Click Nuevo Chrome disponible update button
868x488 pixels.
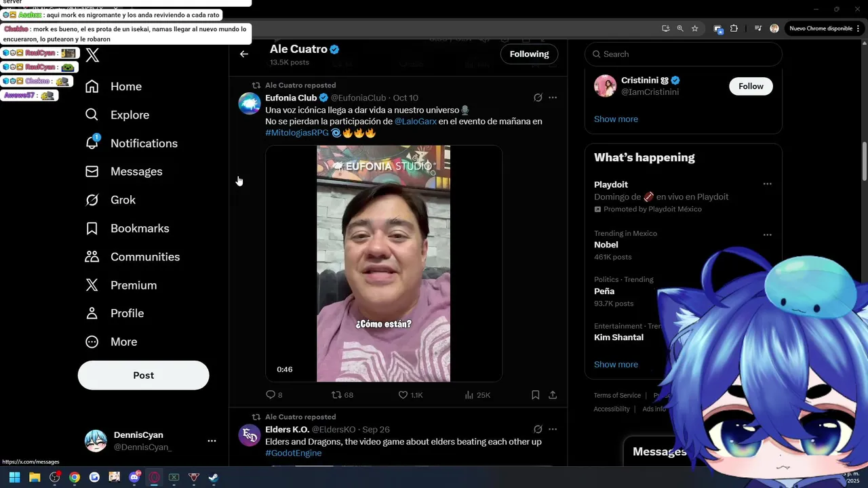tap(825, 28)
